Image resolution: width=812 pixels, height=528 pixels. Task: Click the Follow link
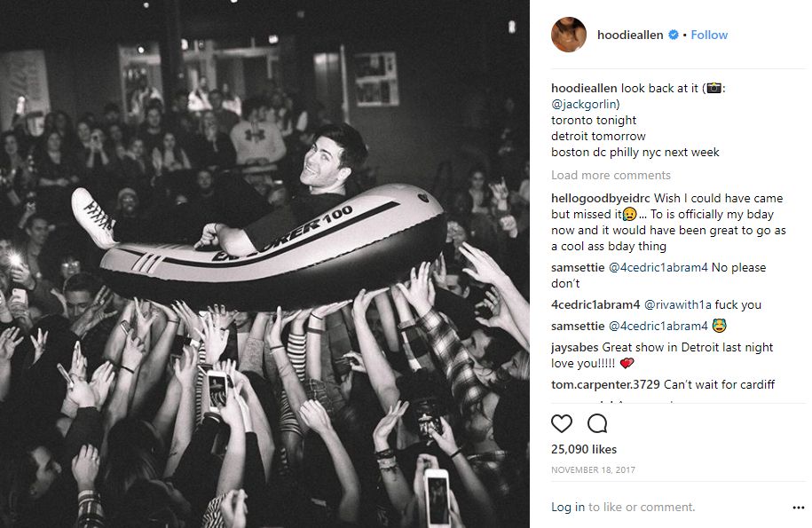[709, 35]
